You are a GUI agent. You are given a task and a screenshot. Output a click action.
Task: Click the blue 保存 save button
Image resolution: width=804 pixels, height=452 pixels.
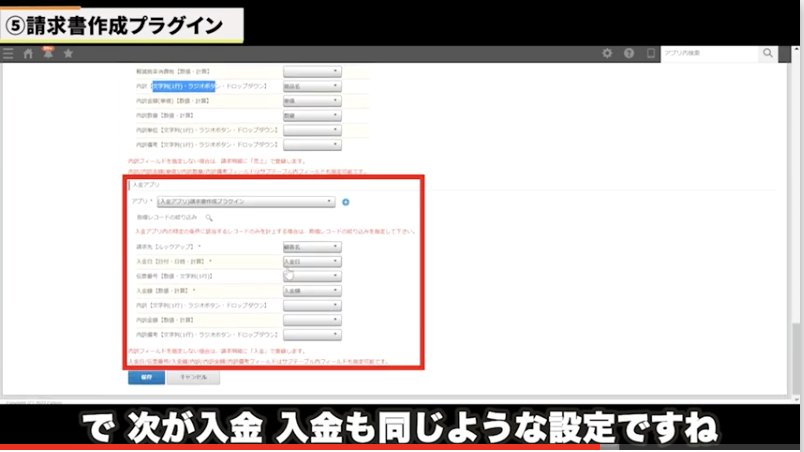[x=146, y=378]
